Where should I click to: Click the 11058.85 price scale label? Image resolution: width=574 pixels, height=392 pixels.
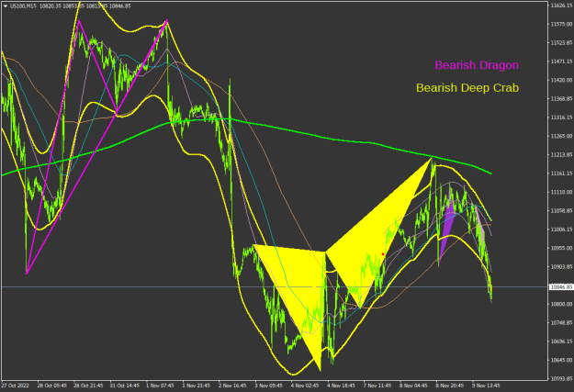click(561, 210)
